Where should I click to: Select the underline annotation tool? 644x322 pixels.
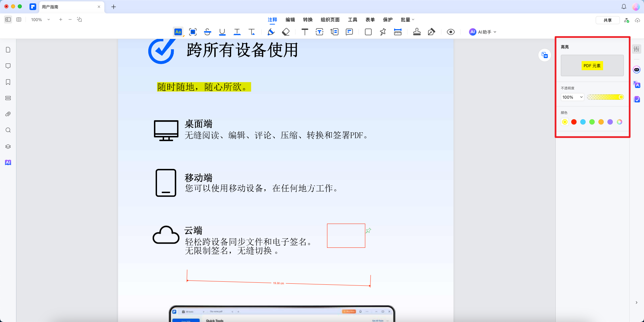coord(222,32)
